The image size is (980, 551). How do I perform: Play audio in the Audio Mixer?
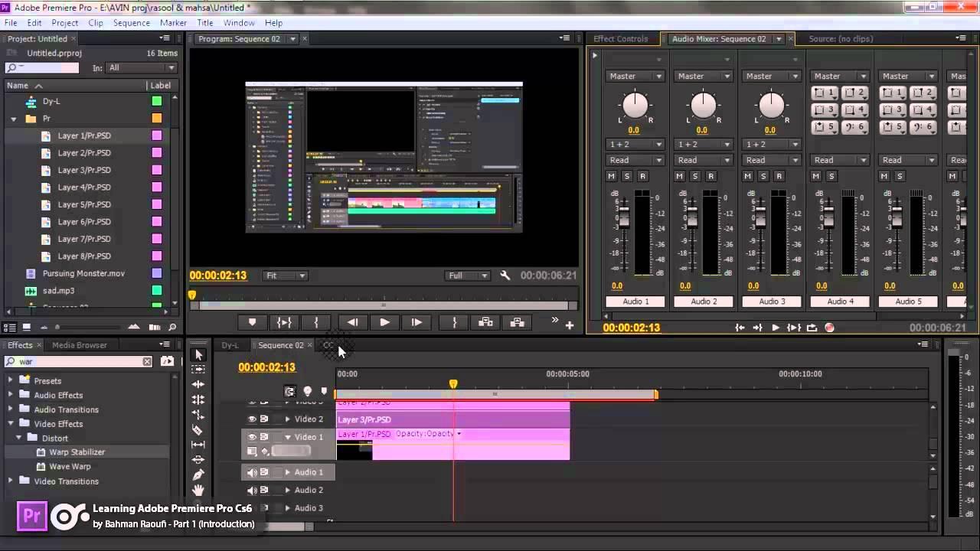click(x=776, y=328)
